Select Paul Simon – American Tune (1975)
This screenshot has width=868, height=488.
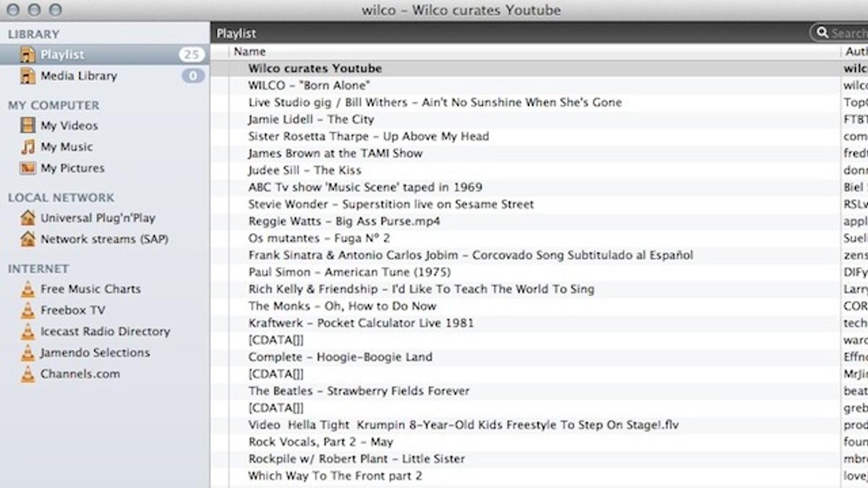point(349,273)
